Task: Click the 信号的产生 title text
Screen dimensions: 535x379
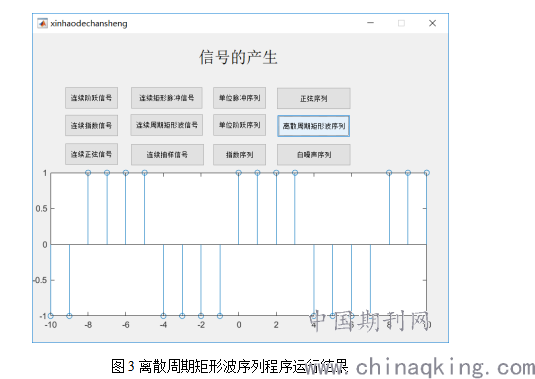Action: [238, 57]
